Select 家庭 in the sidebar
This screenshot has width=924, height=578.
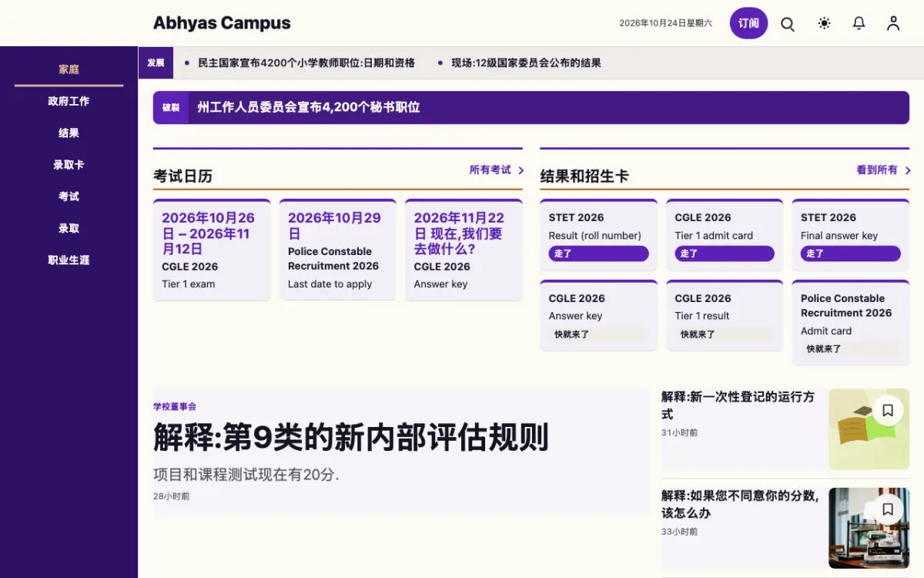[69, 69]
